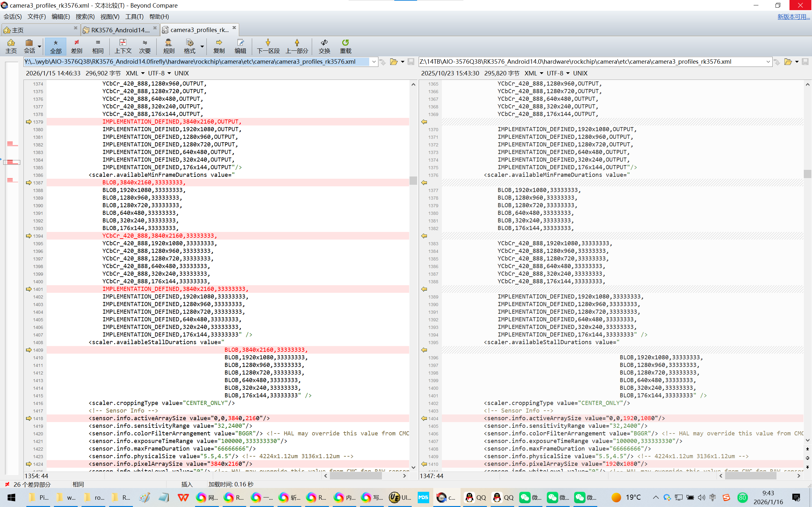Click the right file path input field
The width and height of the screenshot is (812, 507).
coord(591,62)
